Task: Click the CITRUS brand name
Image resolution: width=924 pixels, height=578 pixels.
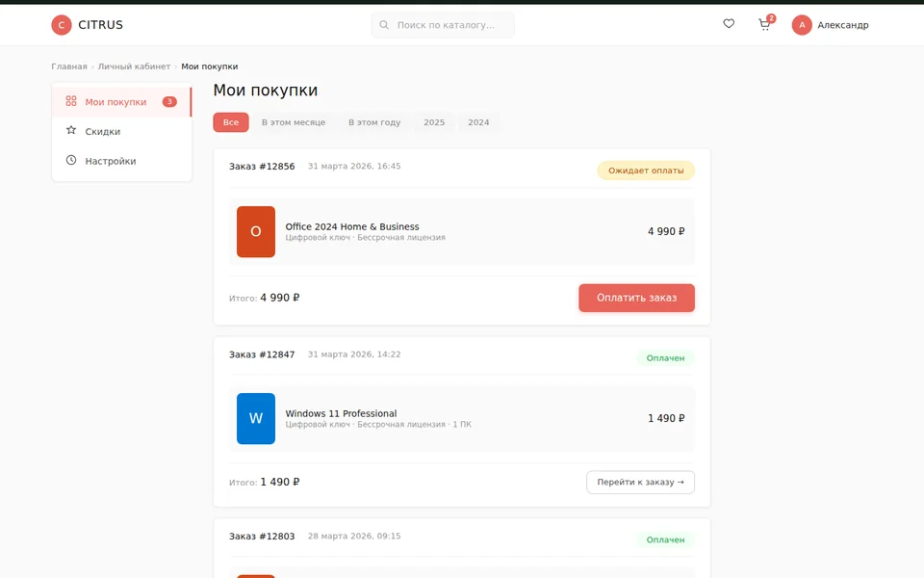Action: [101, 25]
